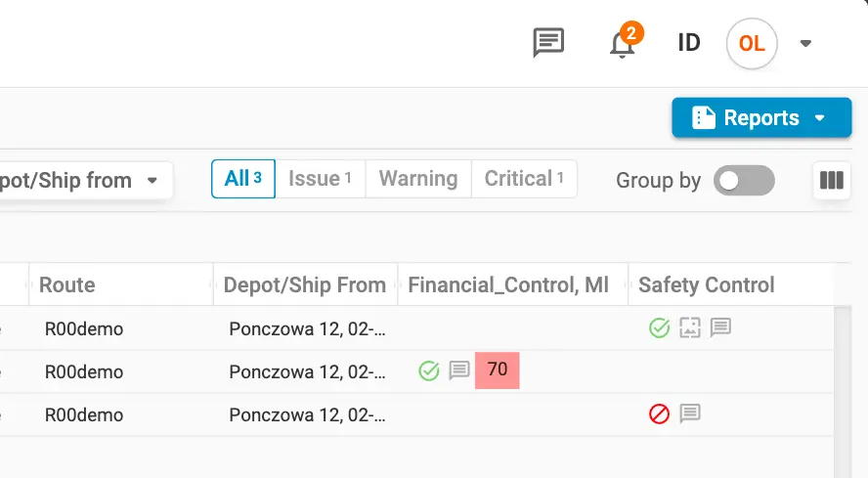
Task: Click the red highlighted 70 value cell
Action: [x=498, y=370]
